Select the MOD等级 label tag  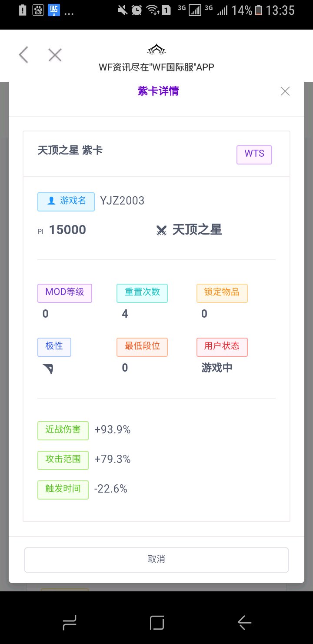[x=65, y=292]
